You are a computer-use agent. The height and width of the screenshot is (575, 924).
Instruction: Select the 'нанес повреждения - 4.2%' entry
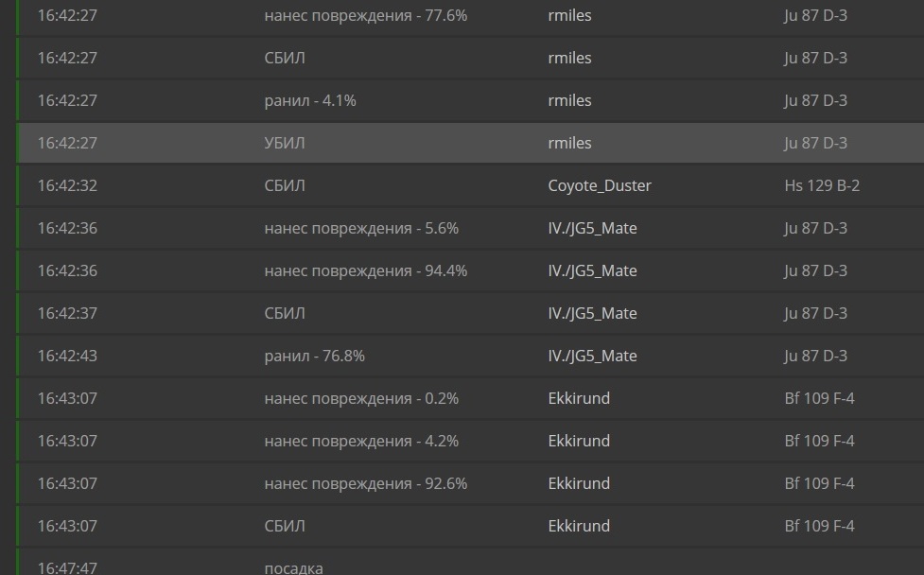click(361, 441)
